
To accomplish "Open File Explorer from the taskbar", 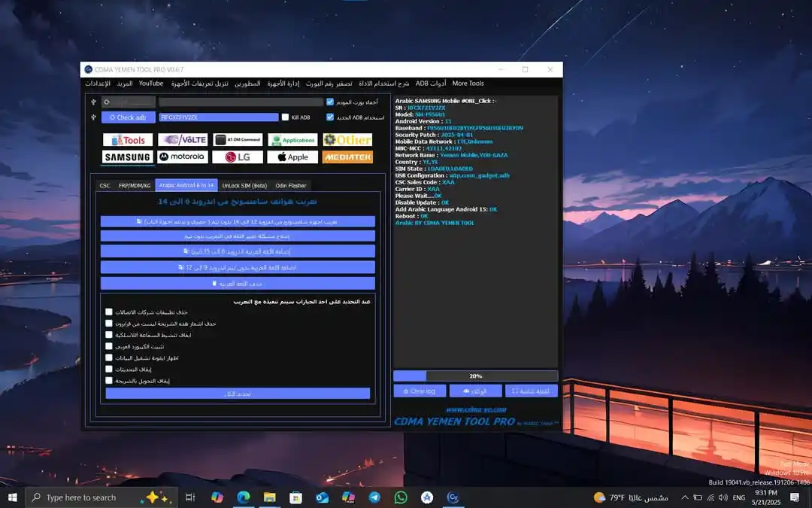I will 269,497.
